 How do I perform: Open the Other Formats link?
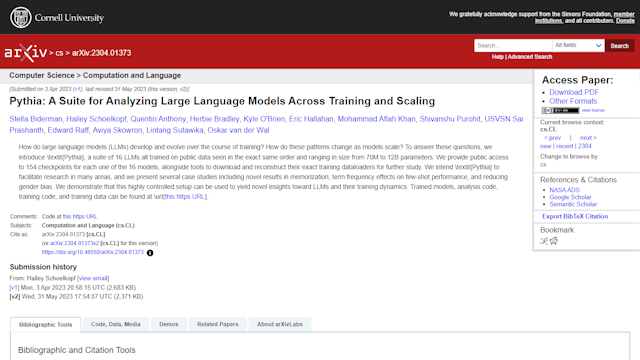pyautogui.click(x=573, y=101)
